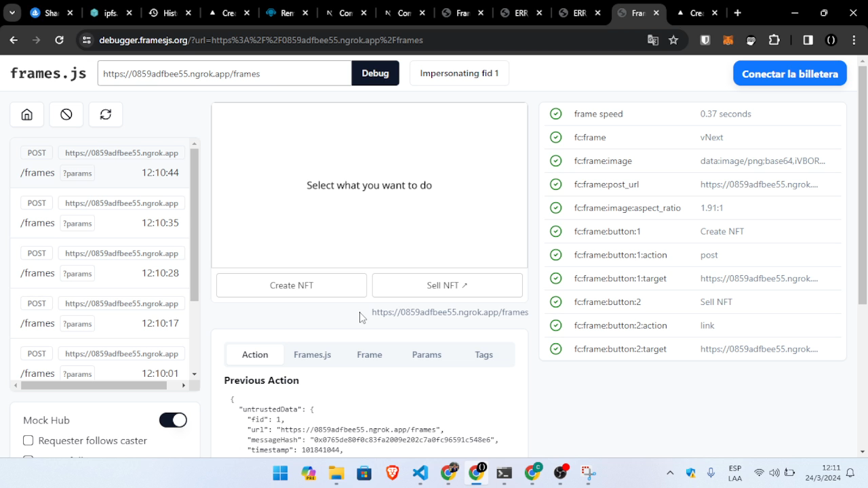Show hidden system tray icons

click(670, 473)
